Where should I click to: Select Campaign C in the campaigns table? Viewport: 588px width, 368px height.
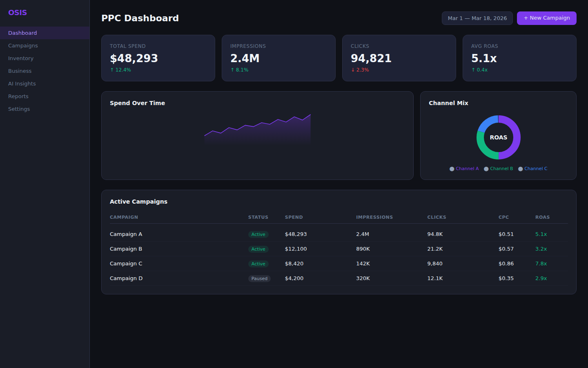(x=126, y=263)
